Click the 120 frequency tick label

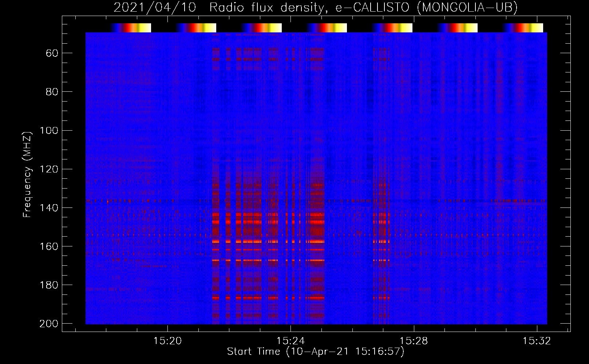pyautogui.click(x=49, y=169)
